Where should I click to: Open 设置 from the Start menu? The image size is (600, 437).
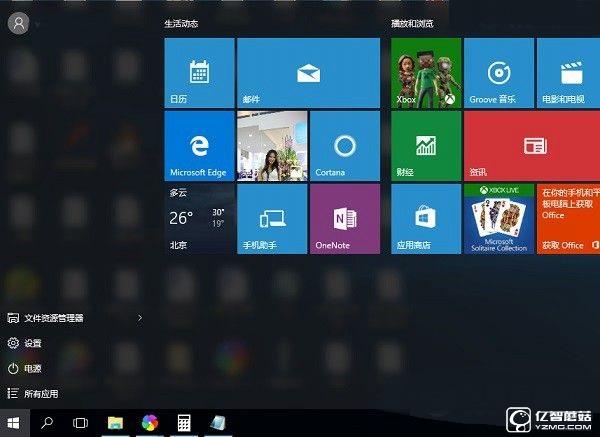(x=32, y=343)
